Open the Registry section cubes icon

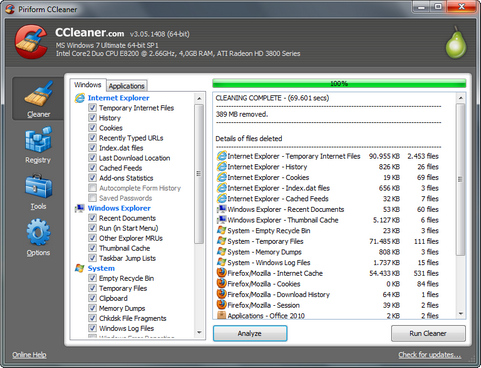pos(38,140)
